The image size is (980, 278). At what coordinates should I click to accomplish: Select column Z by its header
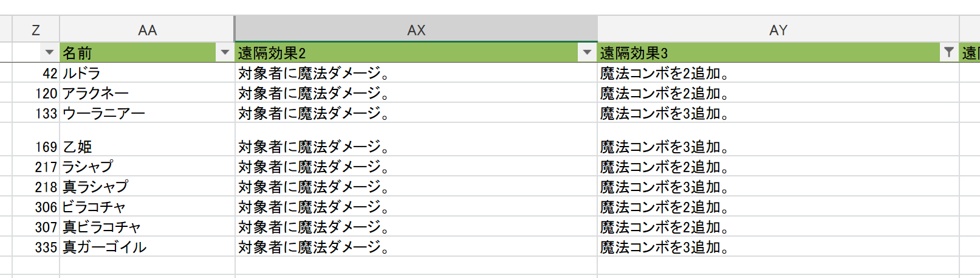coord(36,30)
